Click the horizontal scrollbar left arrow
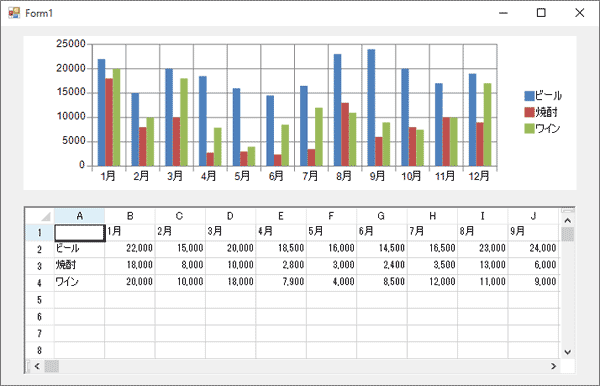This screenshot has height=386, width=600. (37, 366)
